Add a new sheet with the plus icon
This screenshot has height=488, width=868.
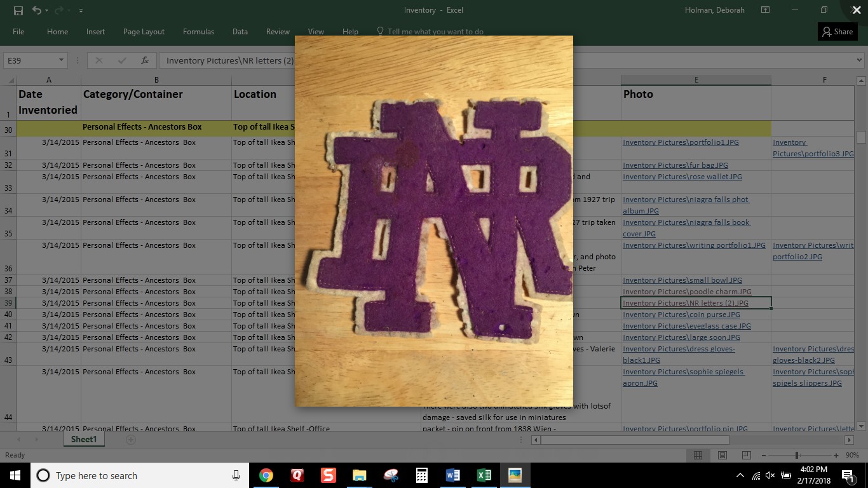[x=131, y=440]
